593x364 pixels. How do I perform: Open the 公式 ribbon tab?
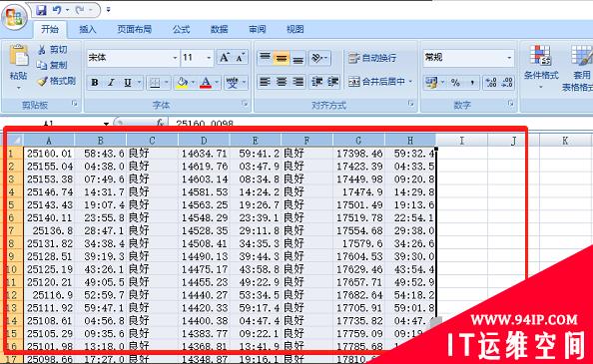[181, 29]
